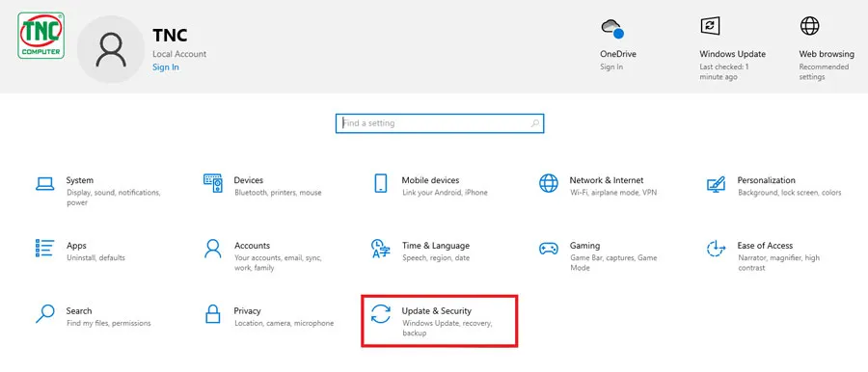Open the Apps category title

[x=76, y=245]
